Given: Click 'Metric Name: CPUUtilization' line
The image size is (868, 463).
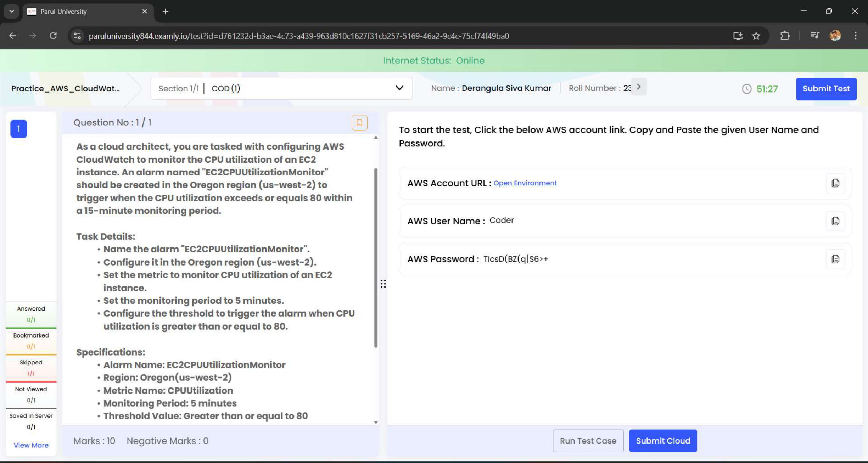Looking at the screenshot, I should tap(168, 390).
